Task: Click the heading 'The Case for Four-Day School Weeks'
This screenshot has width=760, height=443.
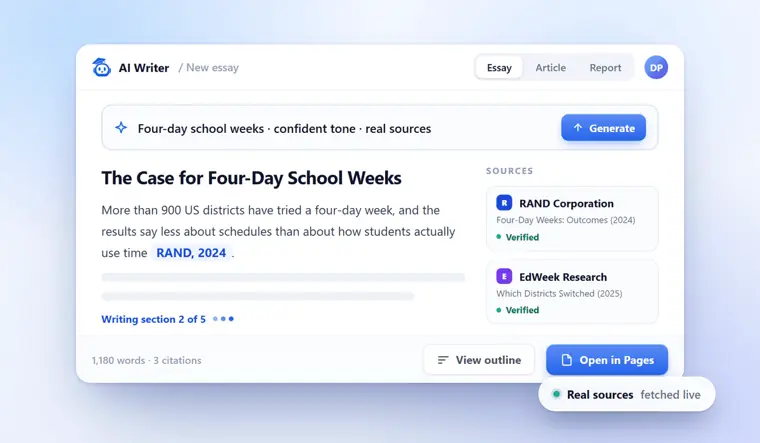Action: pos(251,178)
